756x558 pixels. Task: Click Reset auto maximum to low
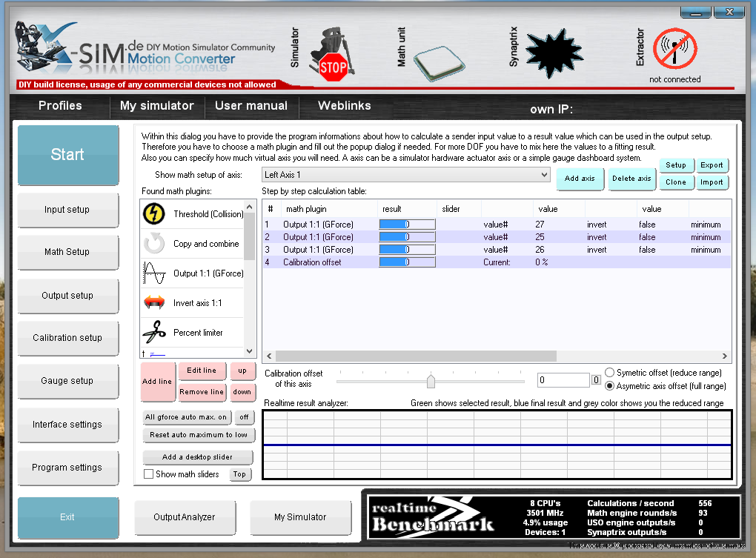(x=199, y=435)
